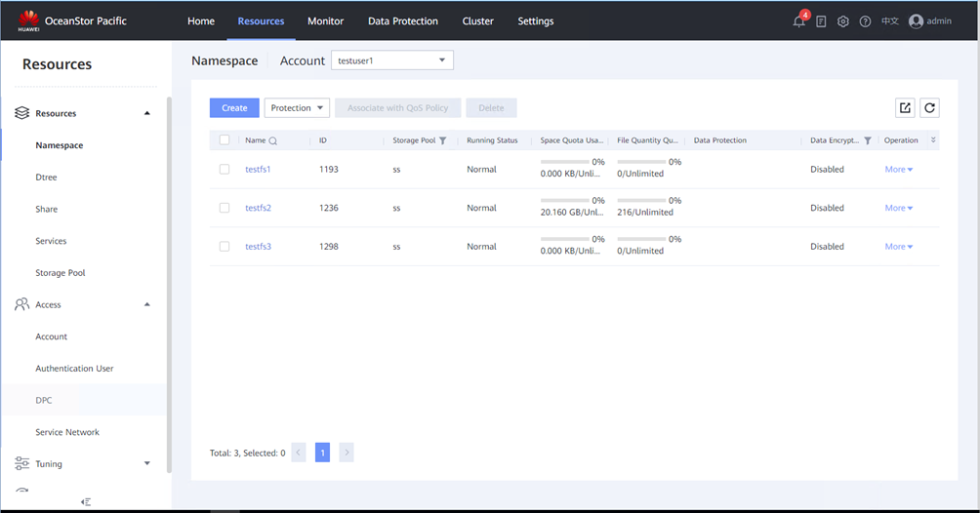Viewport: 980px width, 513px height.
Task: Select Storage Pool in the sidebar
Action: [61, 273]
